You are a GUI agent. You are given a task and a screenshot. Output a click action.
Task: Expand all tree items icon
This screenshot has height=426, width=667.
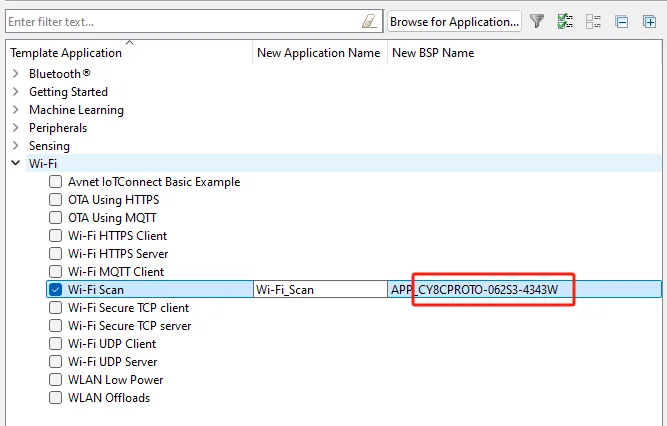[650, 21]
